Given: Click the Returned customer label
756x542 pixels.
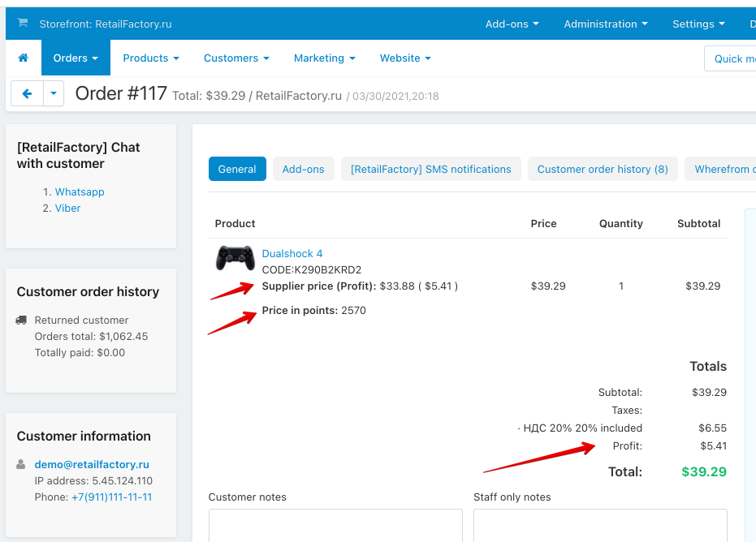Looking at the screenshot, I should (x=81, y=320).
